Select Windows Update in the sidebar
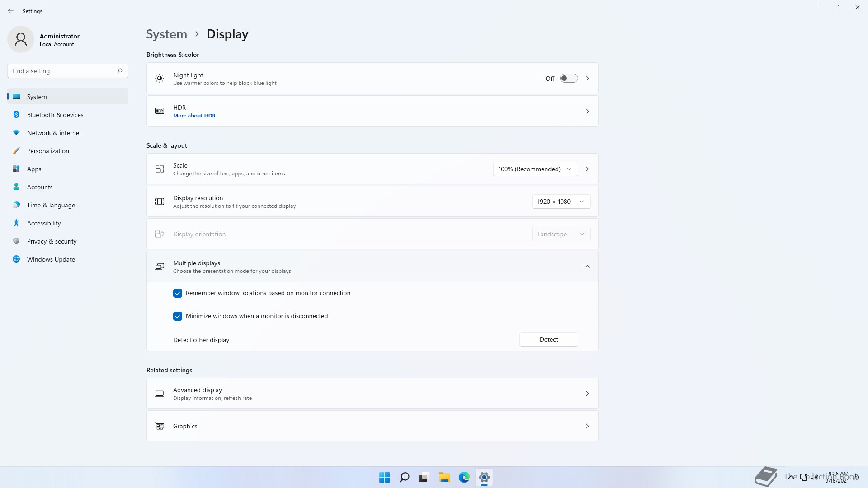Viewport: 868px width, 488px height. (51, 259)
